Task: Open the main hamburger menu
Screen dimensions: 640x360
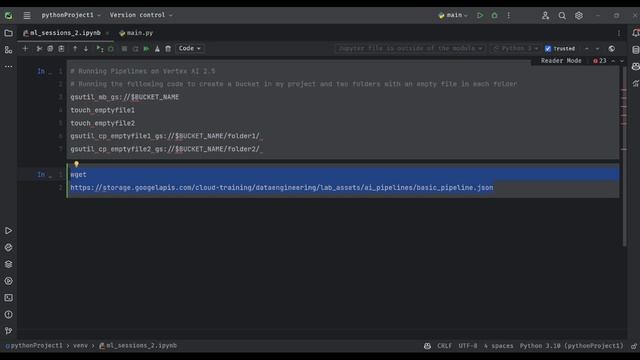Action: coord(27,16)
